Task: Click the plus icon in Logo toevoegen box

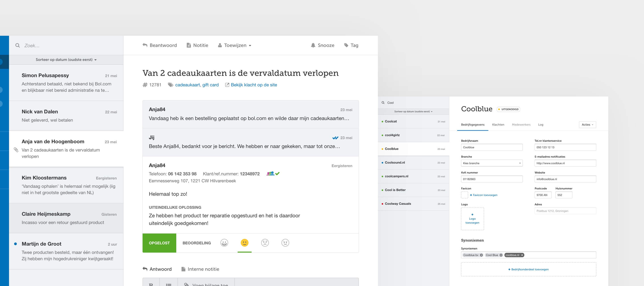Action: (472, 214)
